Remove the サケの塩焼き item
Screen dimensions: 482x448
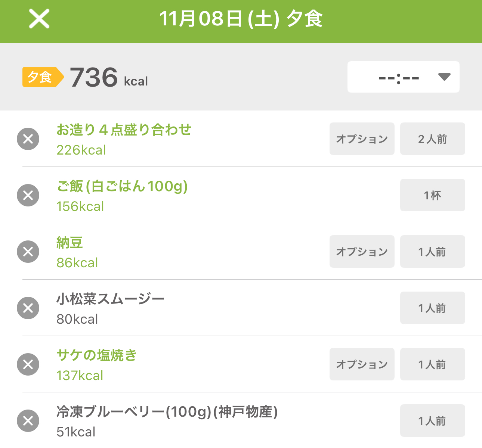pyautogui.click(x=28, y=364)
